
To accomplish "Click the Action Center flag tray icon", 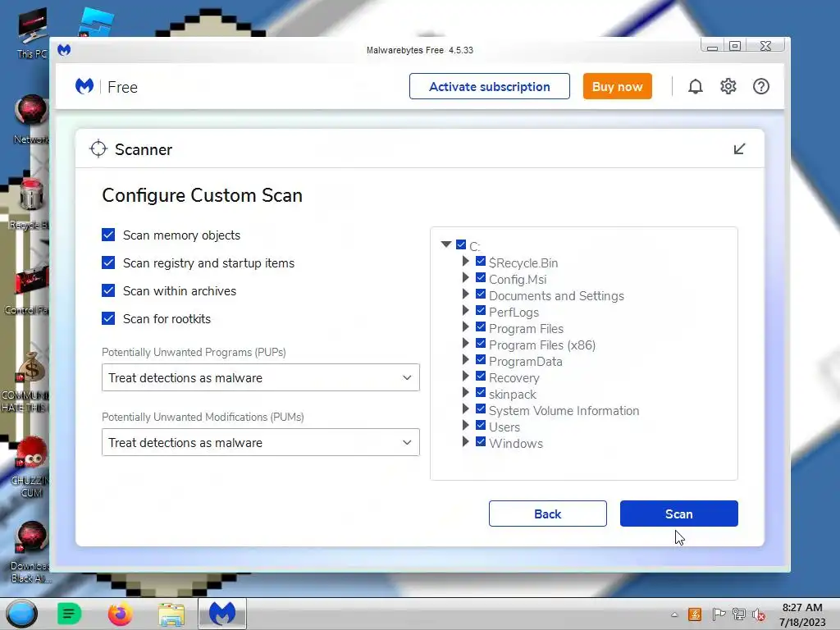I will (719, 614).
